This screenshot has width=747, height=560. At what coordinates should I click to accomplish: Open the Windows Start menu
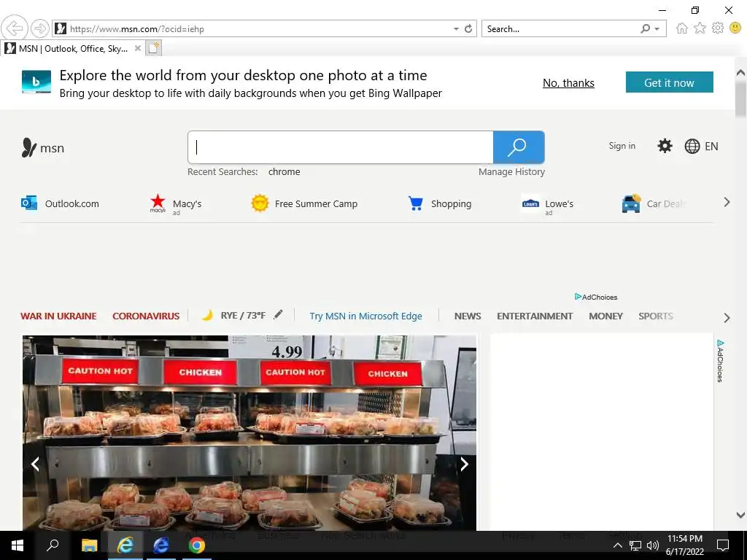[18, 545]
